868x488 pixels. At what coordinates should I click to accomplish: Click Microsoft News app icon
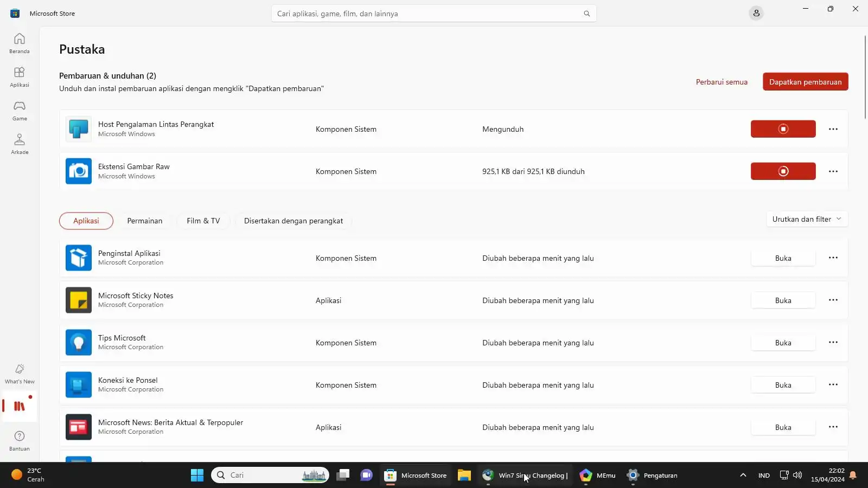point(79,427)
